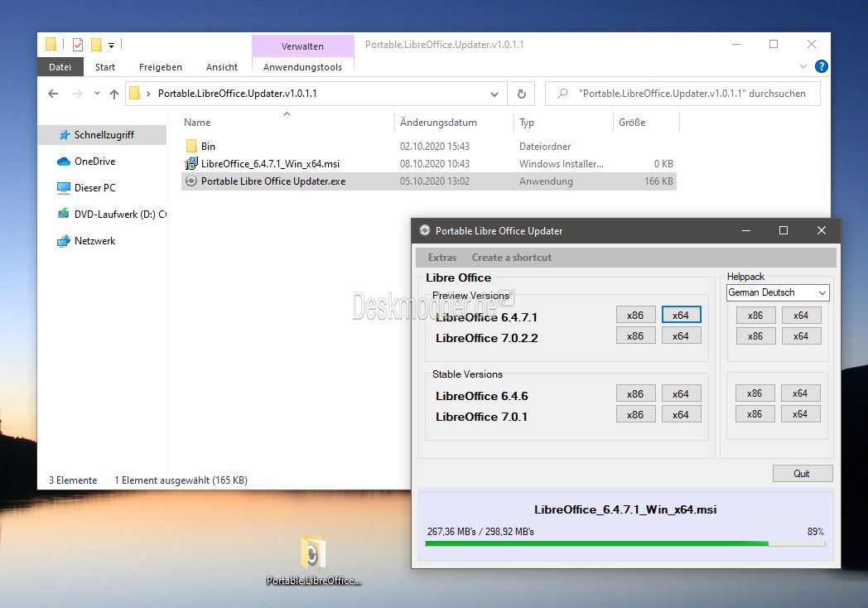Image resolution: width=868 pixels, height=608 pixels.
Task: Download x86 Helppack for LibreOffice 7.0.2.2
Action: 755,335
